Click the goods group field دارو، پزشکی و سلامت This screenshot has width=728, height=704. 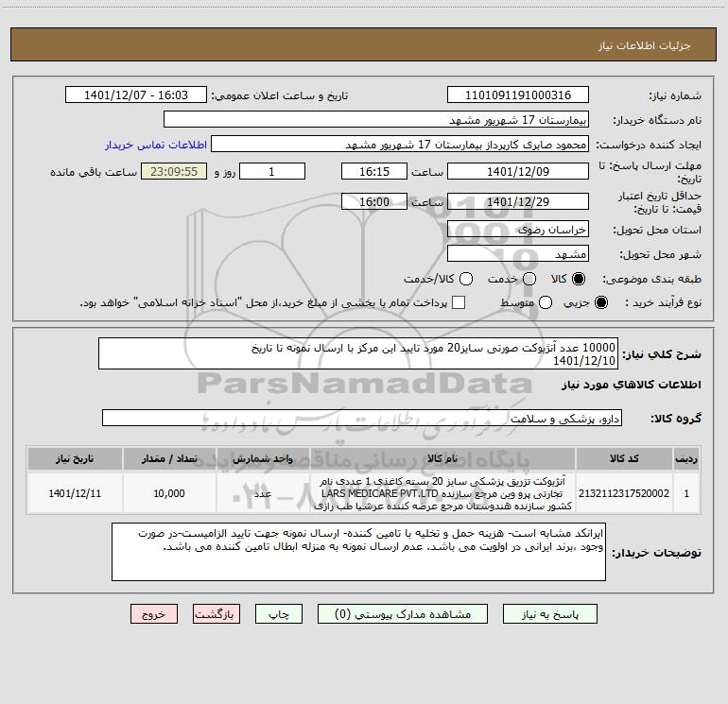362,418
